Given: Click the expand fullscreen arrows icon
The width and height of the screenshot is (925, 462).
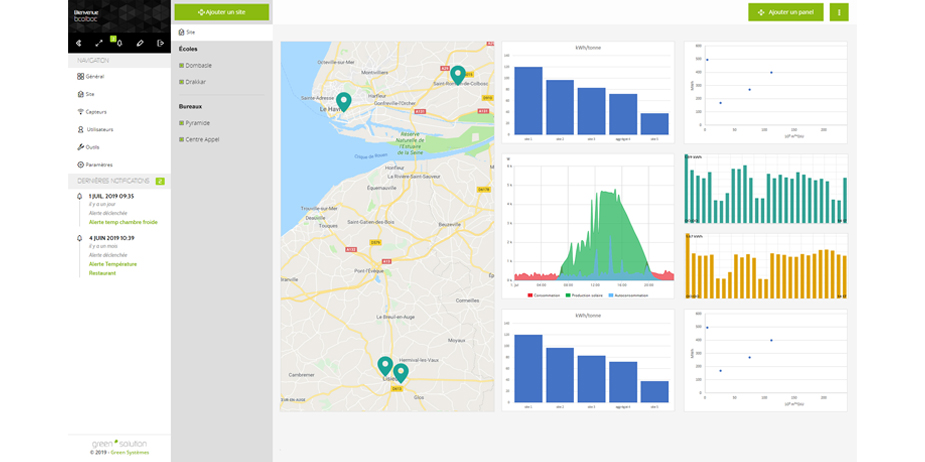Looking at the screenshot, I should [99, 43].
